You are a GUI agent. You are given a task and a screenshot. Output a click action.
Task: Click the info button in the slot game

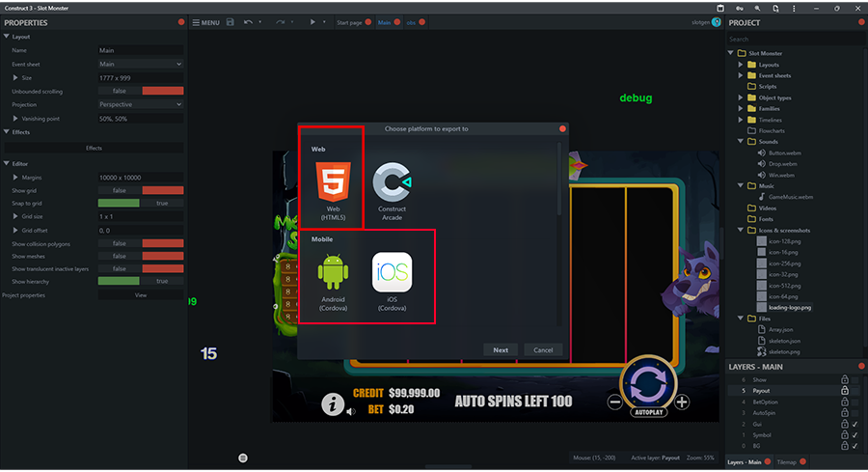coord(332,404)
